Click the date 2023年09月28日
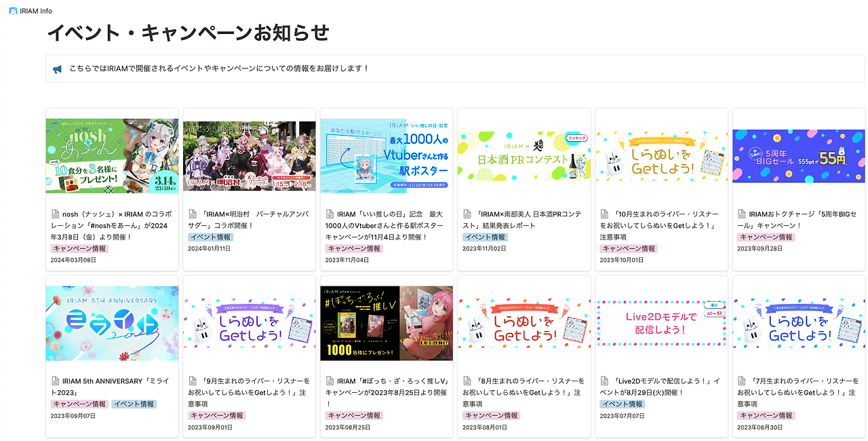The height and width of the screenshot is (441, 868). click(x=759, y=249)
